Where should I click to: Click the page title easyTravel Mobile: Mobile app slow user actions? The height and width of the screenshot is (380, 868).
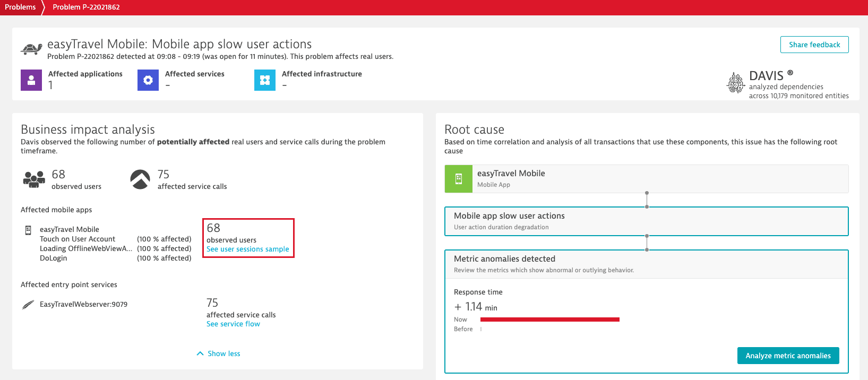(x=179, y=44)
